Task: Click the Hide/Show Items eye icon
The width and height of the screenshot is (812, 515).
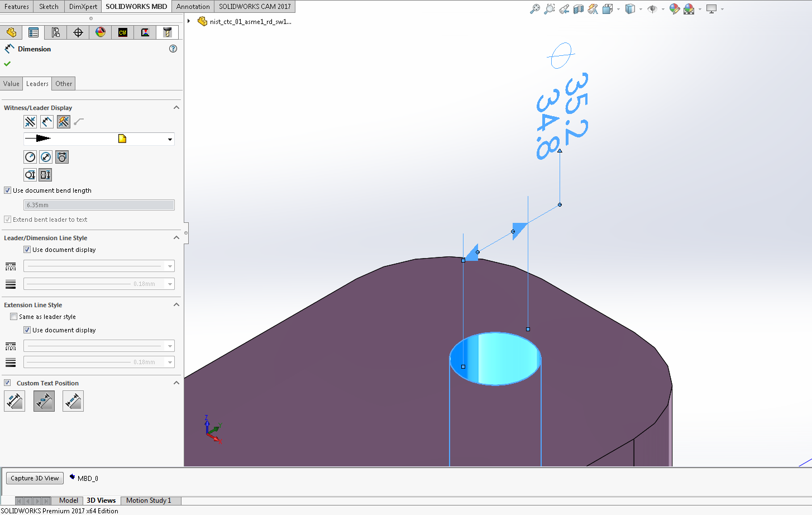Action: point(652,9)
